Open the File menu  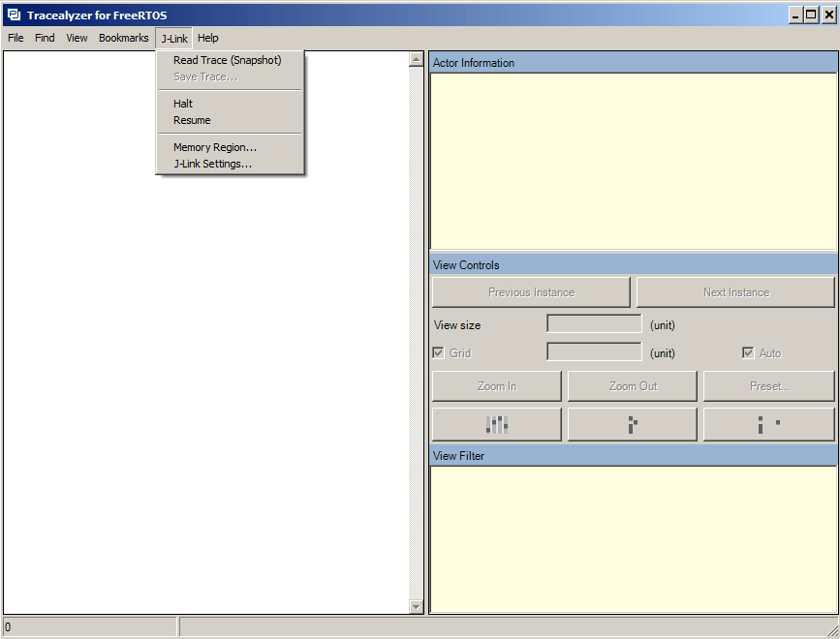click(x=16, y=38)
